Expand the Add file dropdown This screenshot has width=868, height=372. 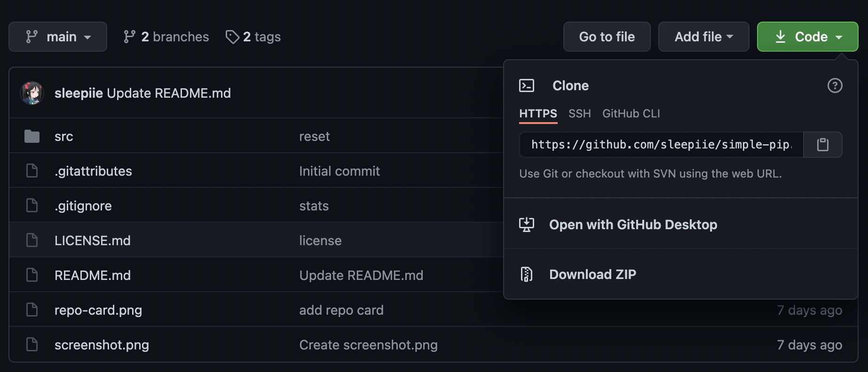[704, 37]
